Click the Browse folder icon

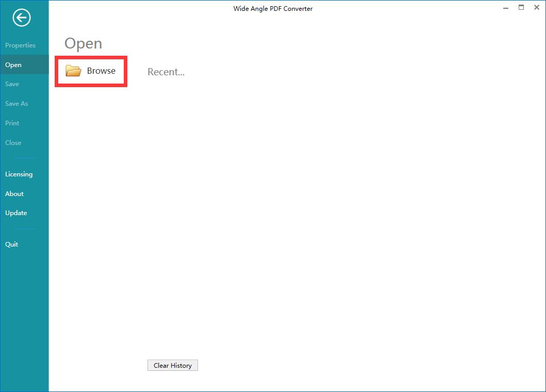pyautogui.click(x=74, y=71)
